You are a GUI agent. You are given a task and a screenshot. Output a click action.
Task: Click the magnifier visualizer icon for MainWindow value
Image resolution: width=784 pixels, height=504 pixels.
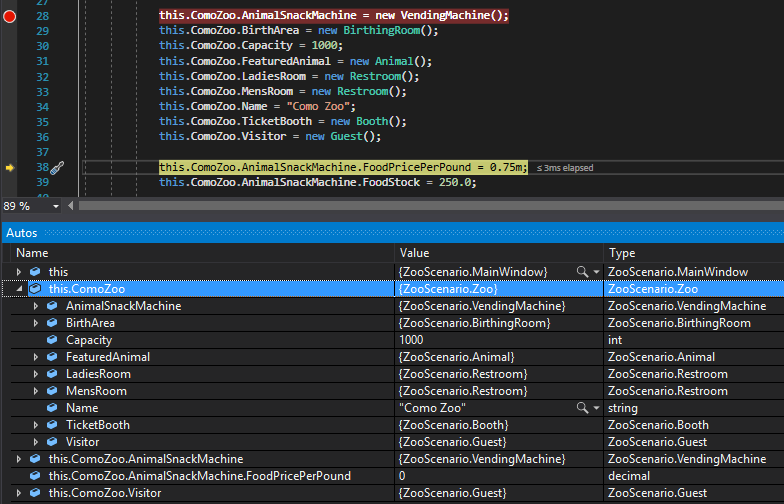(x=582, y=272)
